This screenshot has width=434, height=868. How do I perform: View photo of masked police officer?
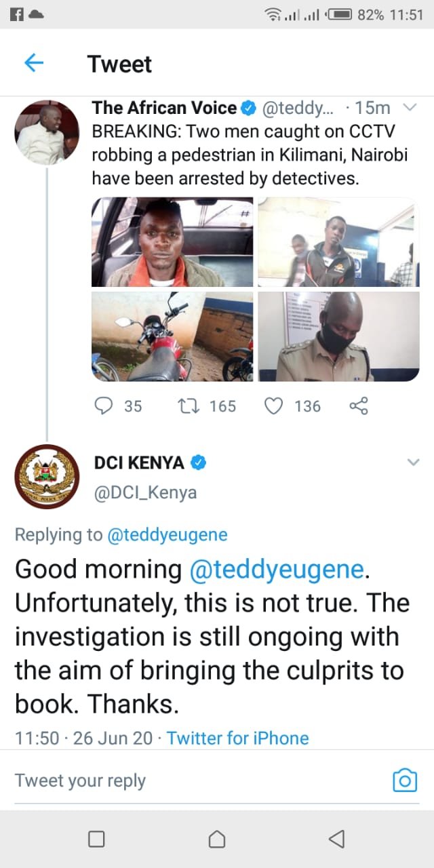coord(338,336)
